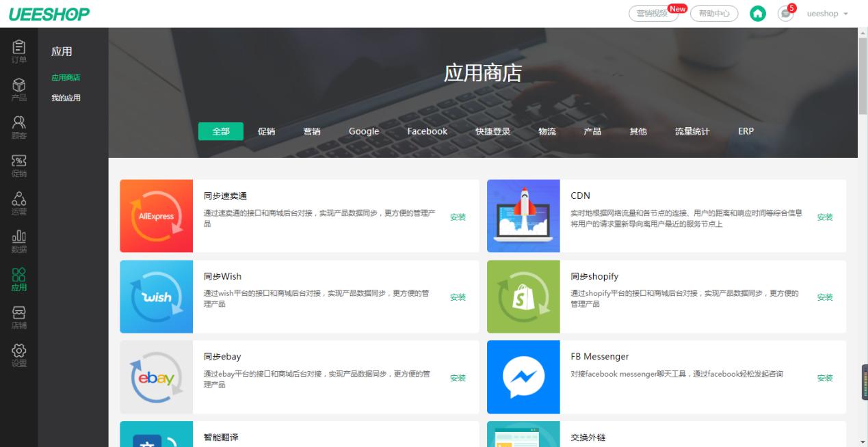Screen dimensions: 868x447
Task: Install the CDN app
Action: pyautogui.click(x=825, y=217)
